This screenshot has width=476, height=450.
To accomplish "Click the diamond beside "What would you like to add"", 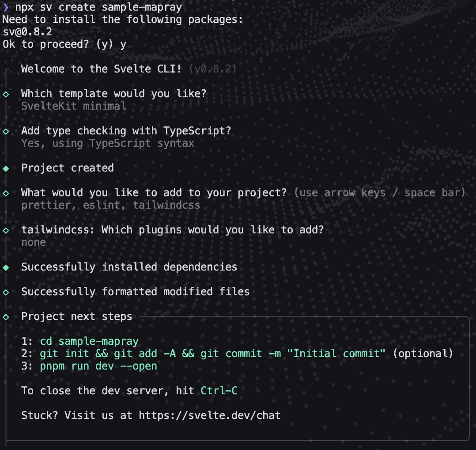I will coord(6,193).
